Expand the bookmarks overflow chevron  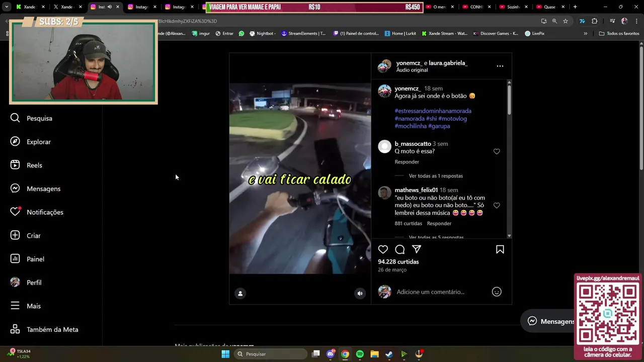pos(585,33)
